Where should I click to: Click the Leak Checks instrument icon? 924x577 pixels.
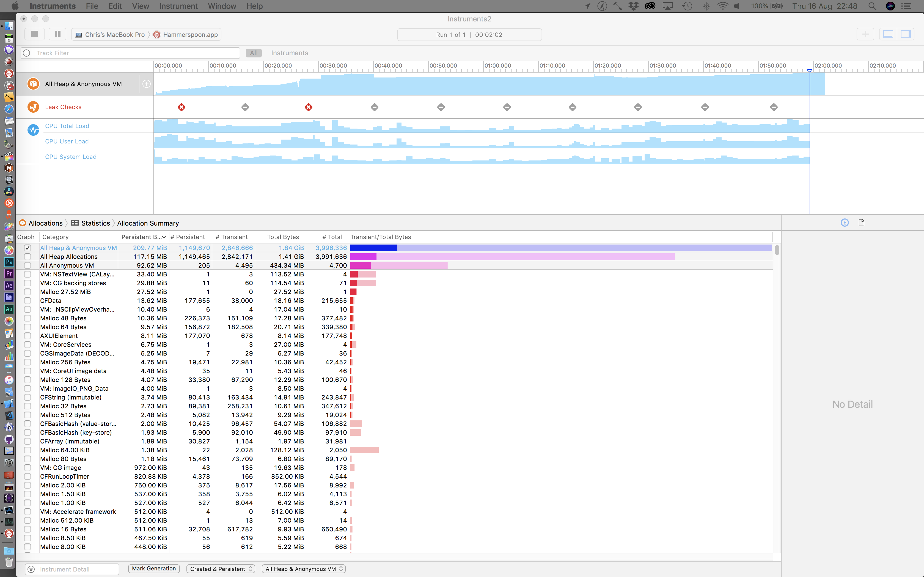[33, 107]
